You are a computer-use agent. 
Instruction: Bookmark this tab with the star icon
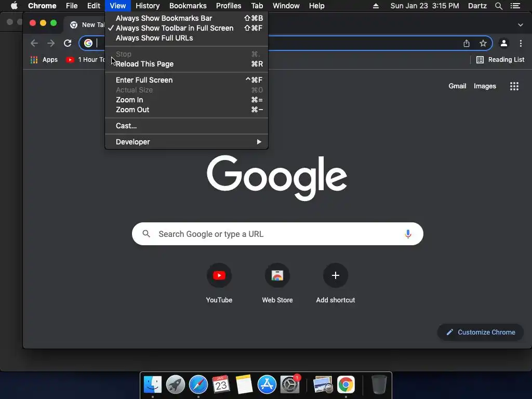[483, 43]
